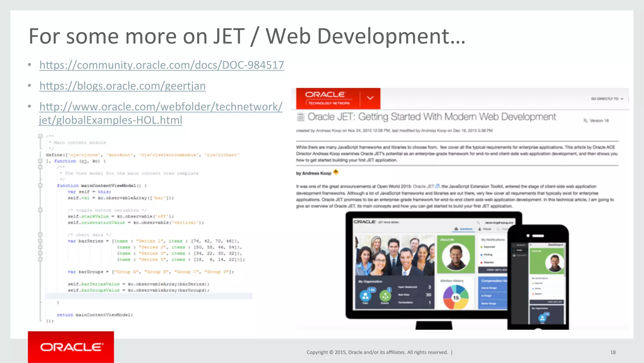The height and width of the screenshot is (363, 644).
Task: Collapse the fold beside 'function (oj, ko)'
Action: click(40, 161)
